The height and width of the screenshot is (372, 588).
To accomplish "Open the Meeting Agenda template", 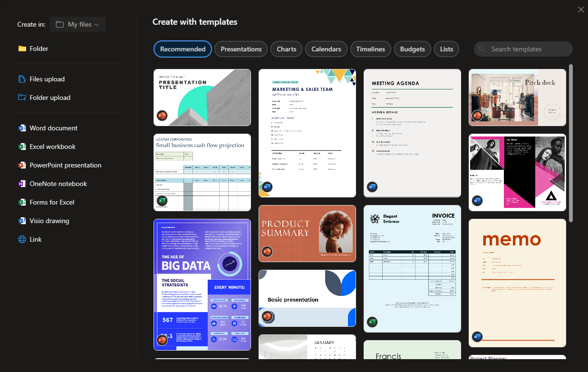I will coord(412,133).
